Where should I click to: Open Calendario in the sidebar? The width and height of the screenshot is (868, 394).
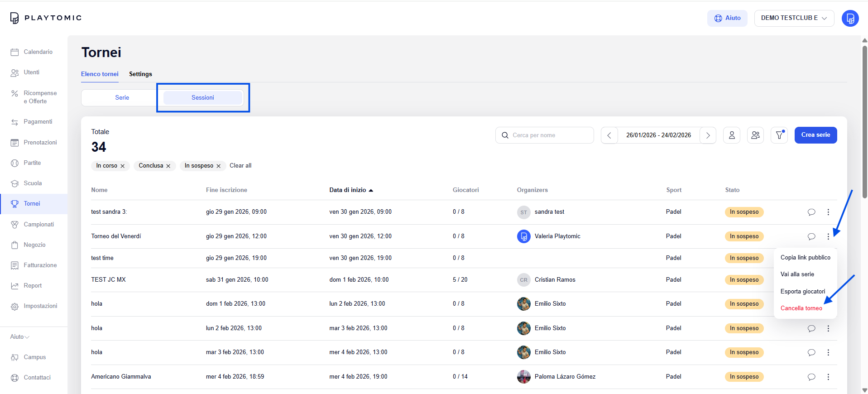(38, 52)
